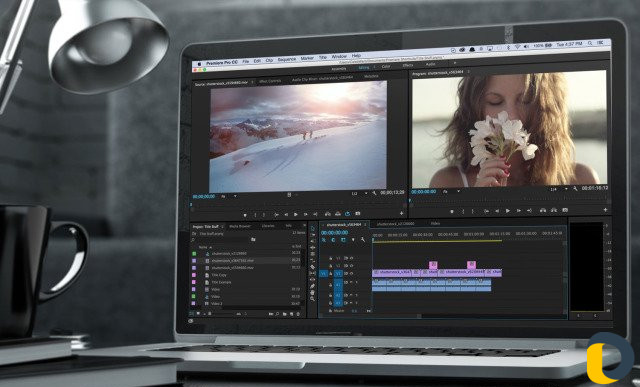This screenshot has width=640, height=387.
Task: Click the trash icon in Project panel
Action: tap(298, 314)
